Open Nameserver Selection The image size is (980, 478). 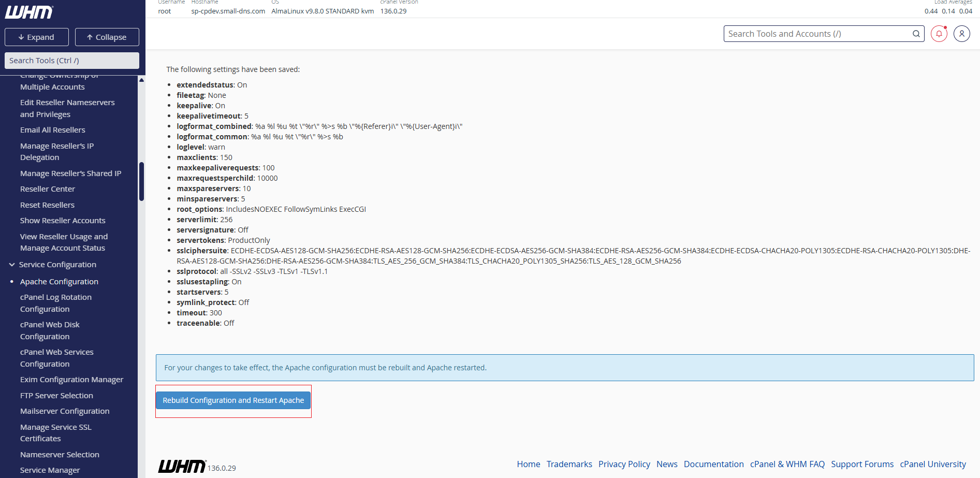(60, 455)
